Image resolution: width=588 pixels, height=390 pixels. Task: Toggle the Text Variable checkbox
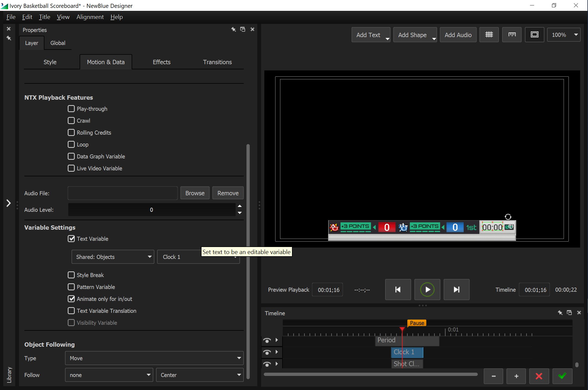pos(70,239)
